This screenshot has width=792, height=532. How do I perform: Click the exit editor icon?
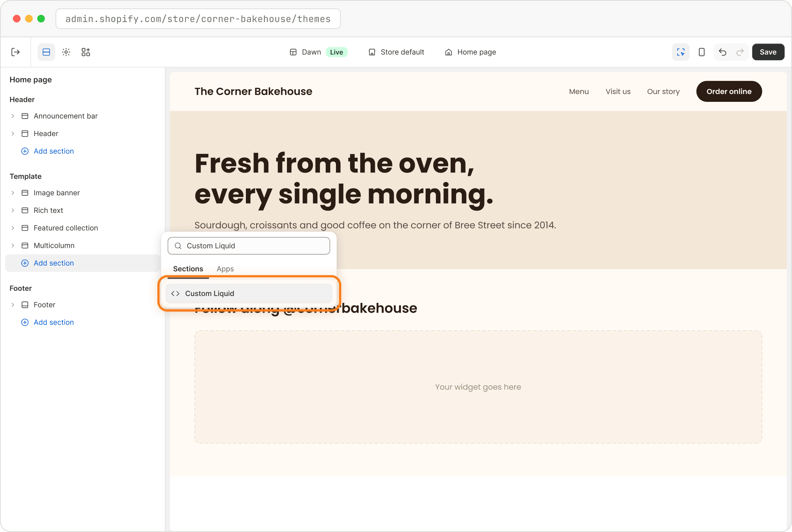click(x=16, y=52)
